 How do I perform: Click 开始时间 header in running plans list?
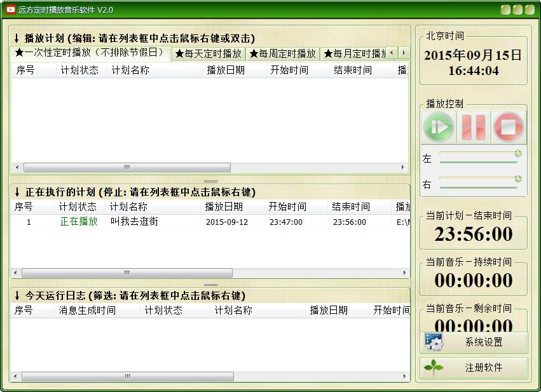(x=287, y=207)
